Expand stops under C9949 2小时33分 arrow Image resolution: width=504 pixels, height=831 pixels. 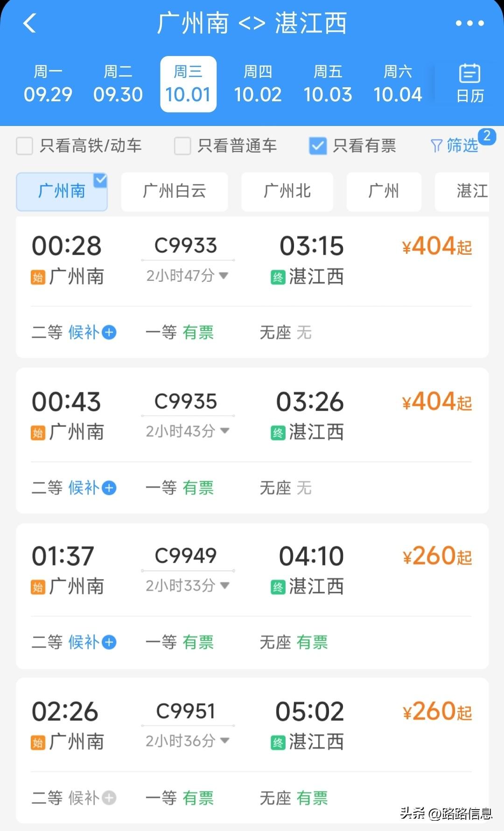pos(224,585)
